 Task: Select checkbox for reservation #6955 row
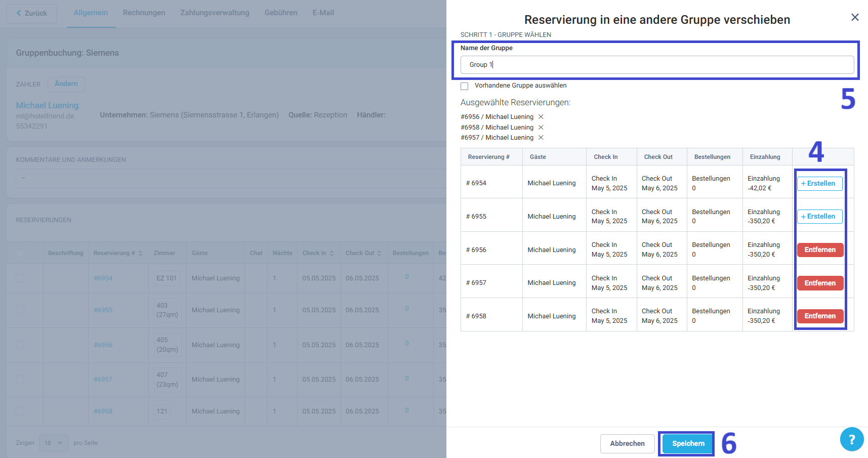[x=20, y=310]
